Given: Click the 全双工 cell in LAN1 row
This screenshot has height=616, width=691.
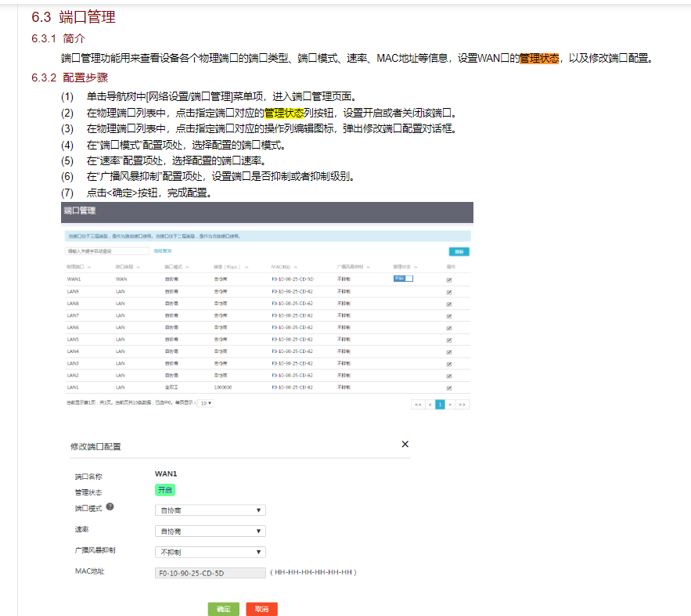Looking at the screenshot, I should pos(171,387).
